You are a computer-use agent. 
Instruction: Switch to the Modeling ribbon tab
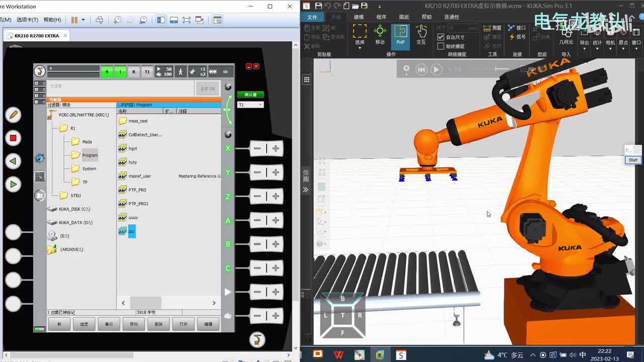[x=359, y=17]
